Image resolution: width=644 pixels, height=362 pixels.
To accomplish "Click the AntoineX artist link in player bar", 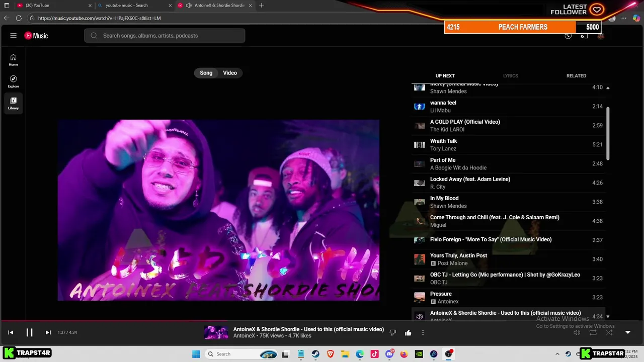I will click(244, 336).
